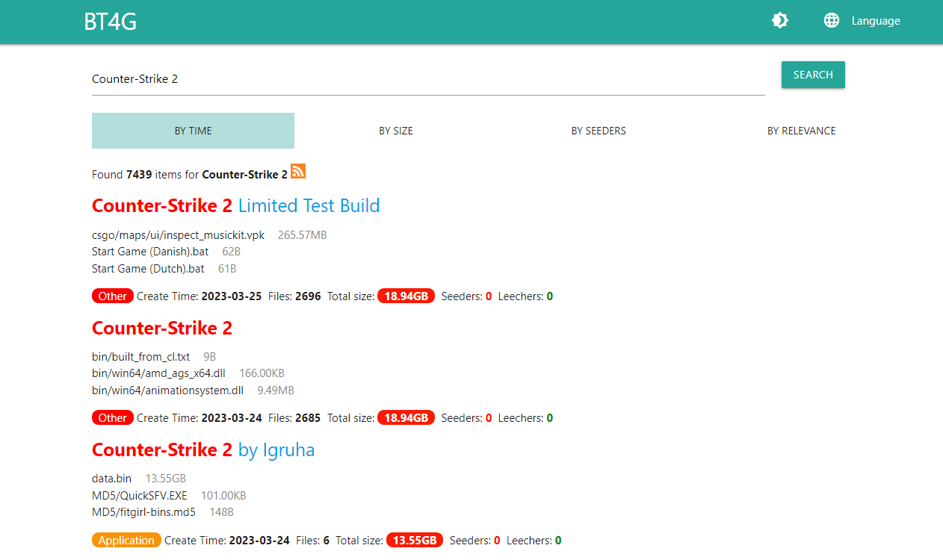
Task: Focus the Counter-Strike 2 search field
Action: [x=428, y=79]
